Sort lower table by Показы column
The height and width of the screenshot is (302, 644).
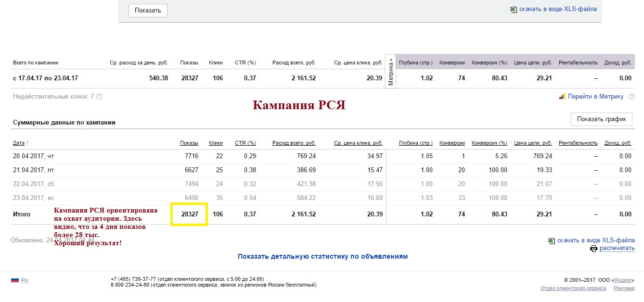(189, 143)
